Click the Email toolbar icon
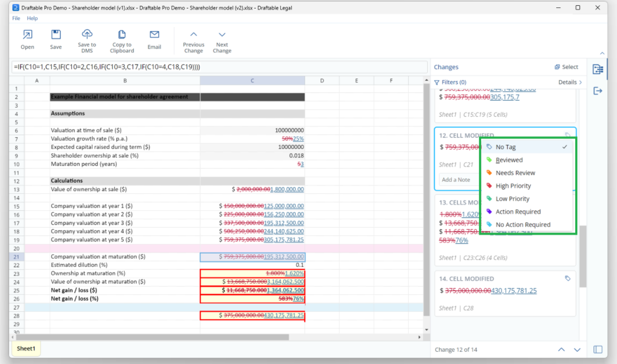The height and width of the screenshot is (364, 617). 154,34
